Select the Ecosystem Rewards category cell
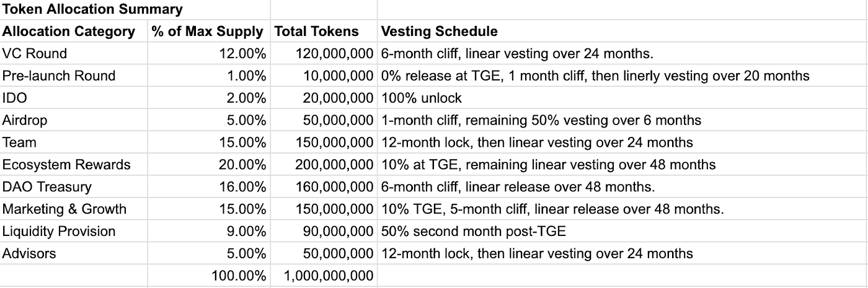The image size is (868, 288). click(x=74, y=165)
